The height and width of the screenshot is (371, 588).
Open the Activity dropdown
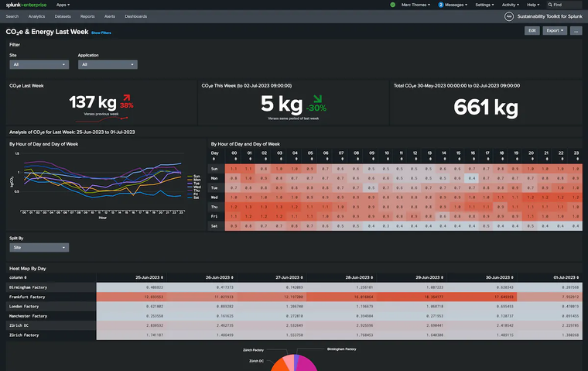[511, 5]
